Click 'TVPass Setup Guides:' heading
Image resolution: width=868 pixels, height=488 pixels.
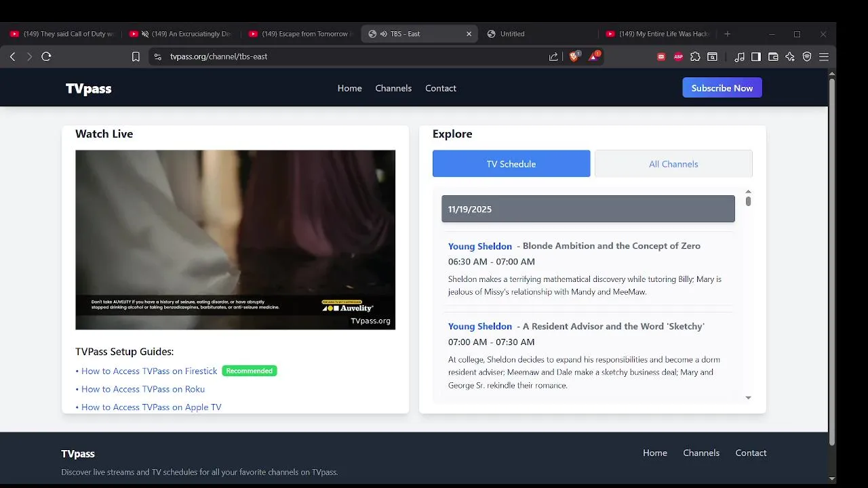tap(125, 352)
